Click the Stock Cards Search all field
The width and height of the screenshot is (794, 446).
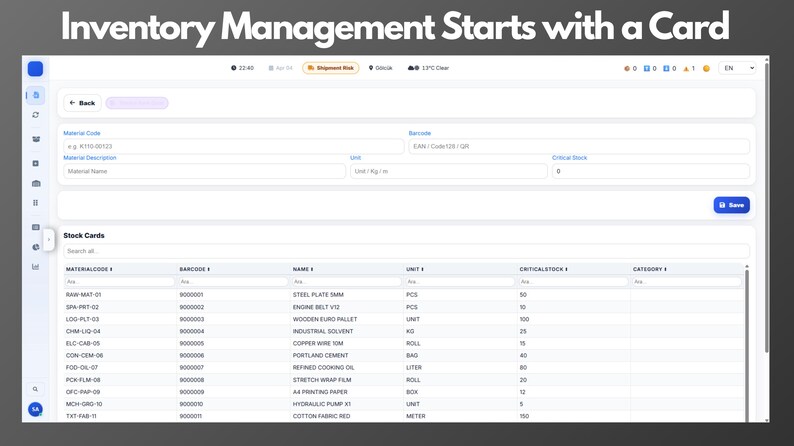pos(406,251)
